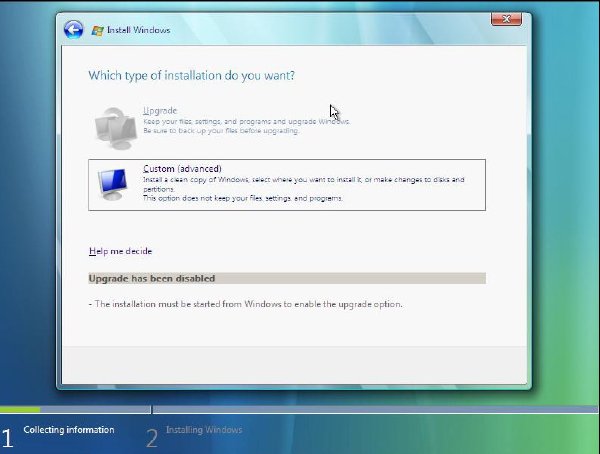
Task: Click the Windows flag icon in title bar
Action: click(x=97, y=30)
